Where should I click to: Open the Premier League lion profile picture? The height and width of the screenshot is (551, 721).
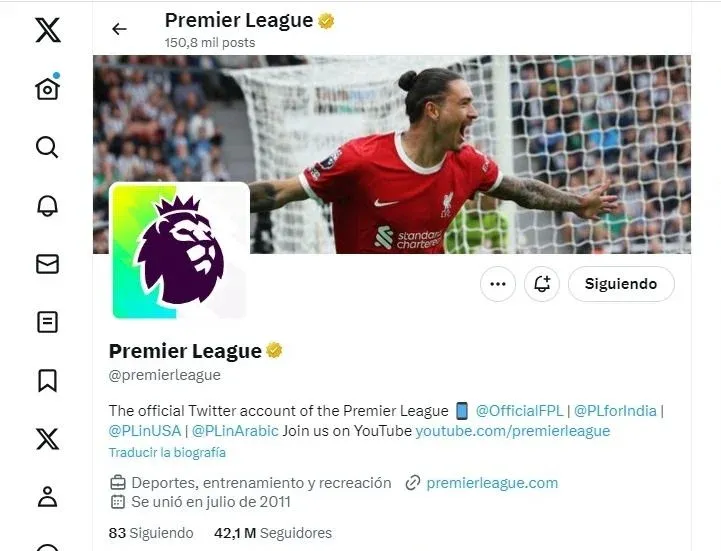pos(180,251)
